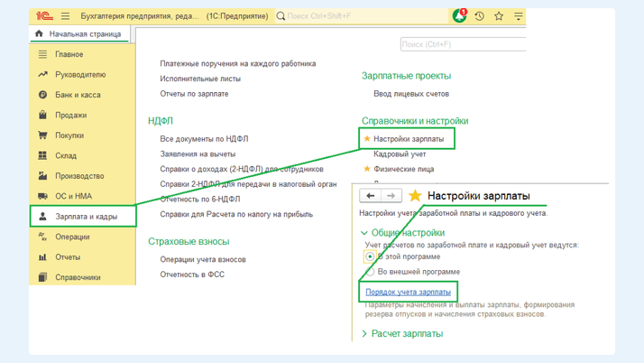The width and height of the screenshot is (644, 363).
Task: Open the notifications bell icon
Action: [x=459, y=16]
